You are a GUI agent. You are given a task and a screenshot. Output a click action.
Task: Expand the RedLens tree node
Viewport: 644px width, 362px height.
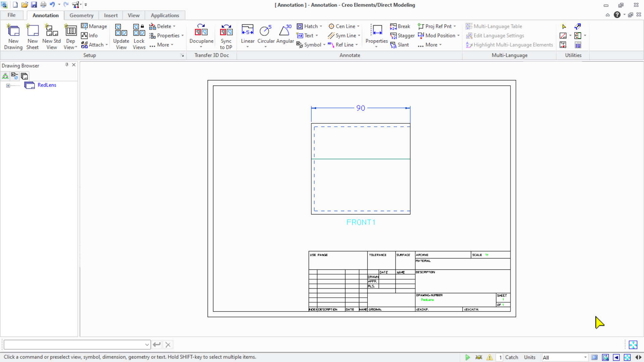pos(8,85)
